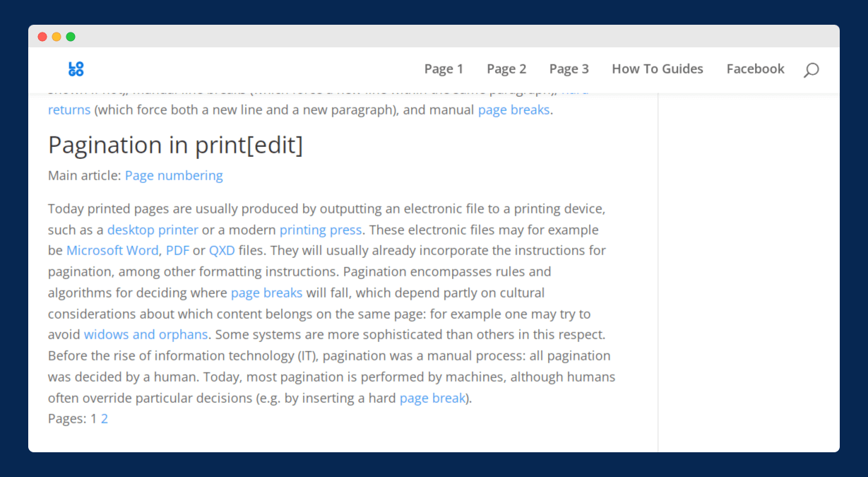
Task: Click the "PDF" link
Action: coord(177,250)
